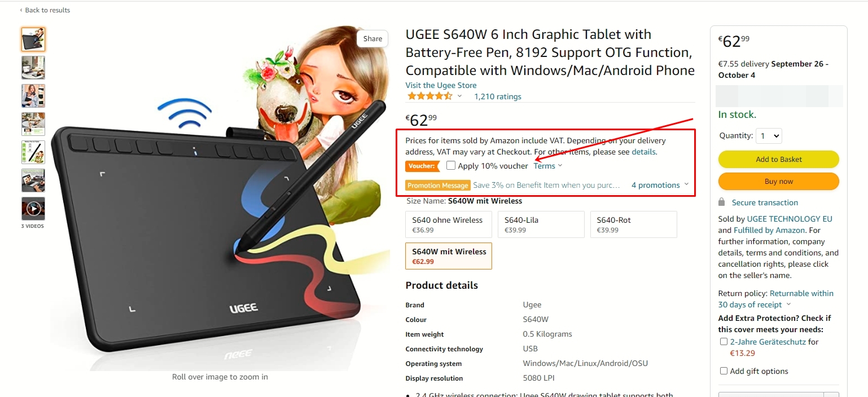Click the Share button on product image
The width and height of the screenshot is (868, 397).
tap(372, 38)
